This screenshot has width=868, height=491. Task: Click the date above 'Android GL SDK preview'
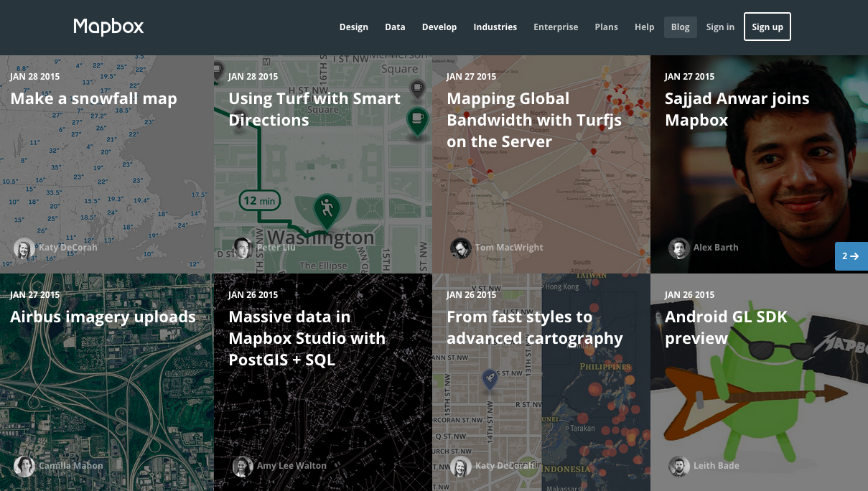(690, 295)
